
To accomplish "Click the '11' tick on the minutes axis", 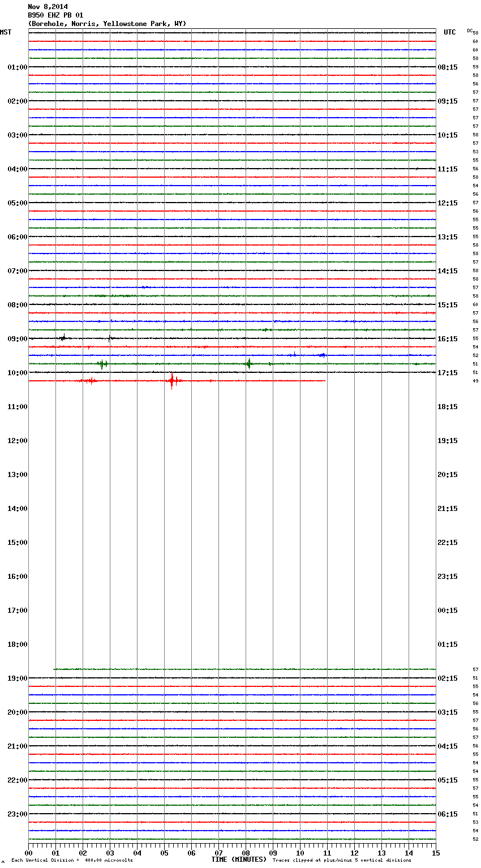I will point(327,853).
